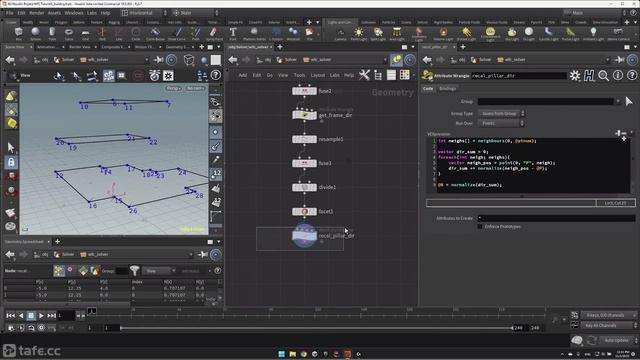Click the viewport lock tool icon
The height and width of the screenshot is (360, 640).
tap(11, 162)
